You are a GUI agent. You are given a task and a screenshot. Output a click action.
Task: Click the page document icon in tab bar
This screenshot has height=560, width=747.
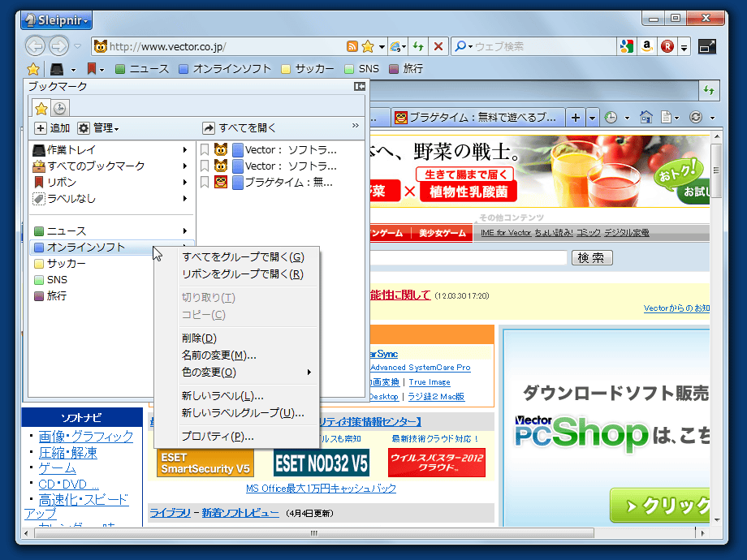[x=666, y=117]
